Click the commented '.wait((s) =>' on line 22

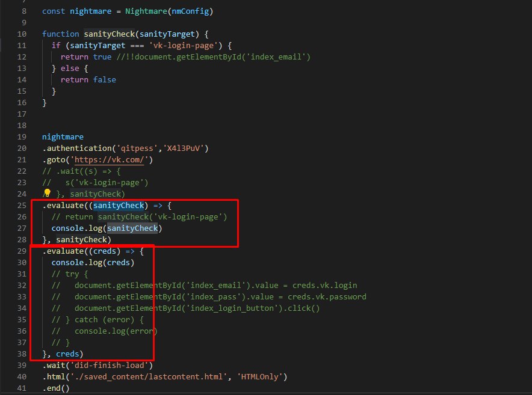[x=84, y=171]
